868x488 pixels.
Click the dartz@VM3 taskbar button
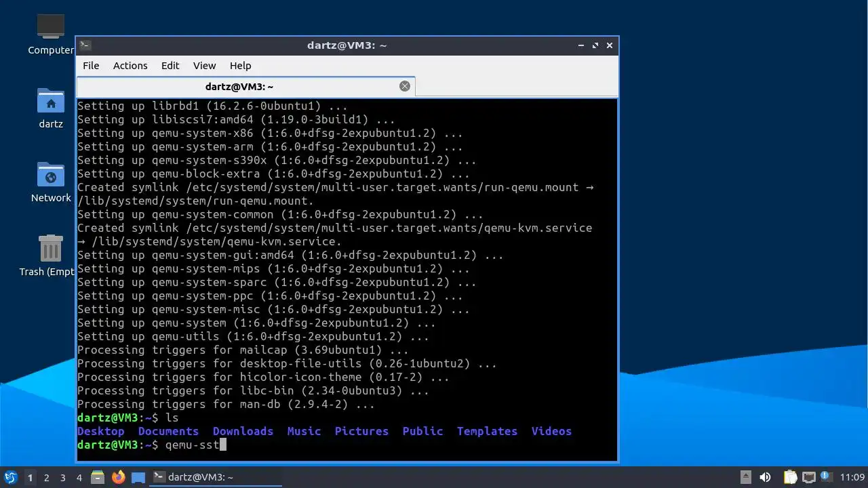[216, 477]
